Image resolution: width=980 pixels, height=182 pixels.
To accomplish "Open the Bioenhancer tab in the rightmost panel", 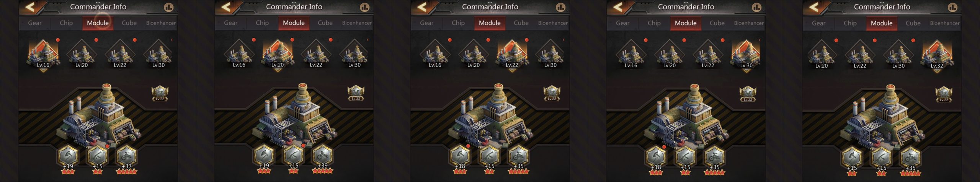I will pyautogui.click(x=945, y=23).
